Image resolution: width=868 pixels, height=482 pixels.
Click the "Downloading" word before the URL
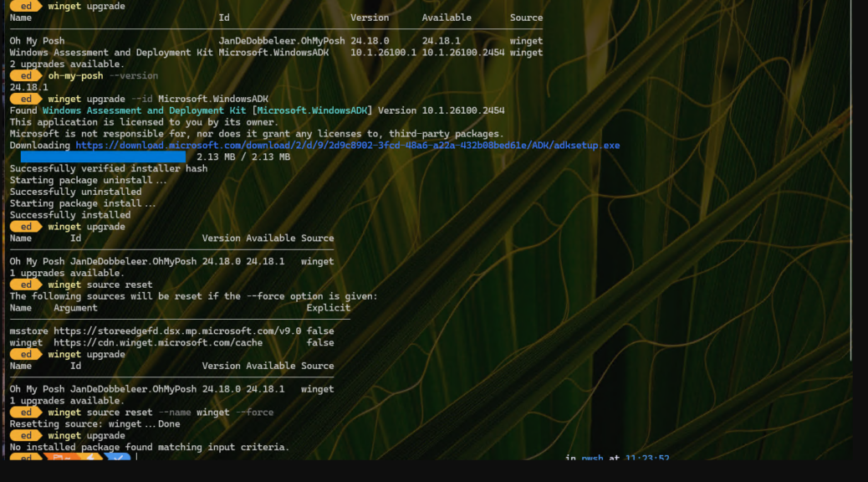point(40,146)
